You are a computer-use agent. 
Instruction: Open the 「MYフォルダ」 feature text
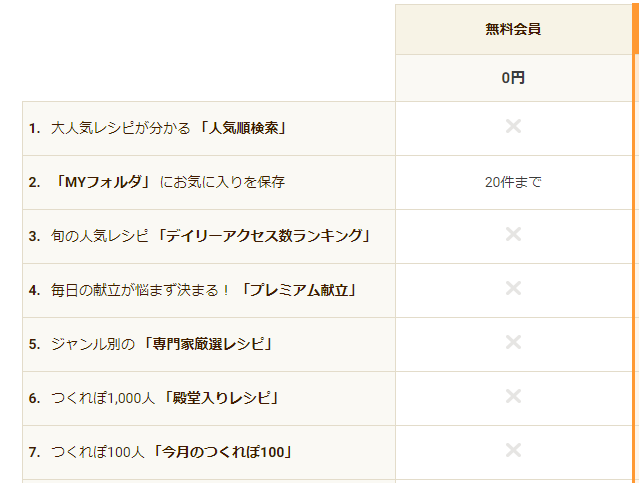coord(103,182)
